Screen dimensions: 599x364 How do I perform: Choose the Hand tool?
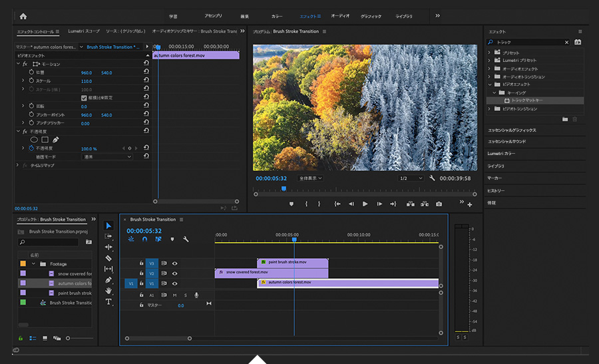coord(109,291)
